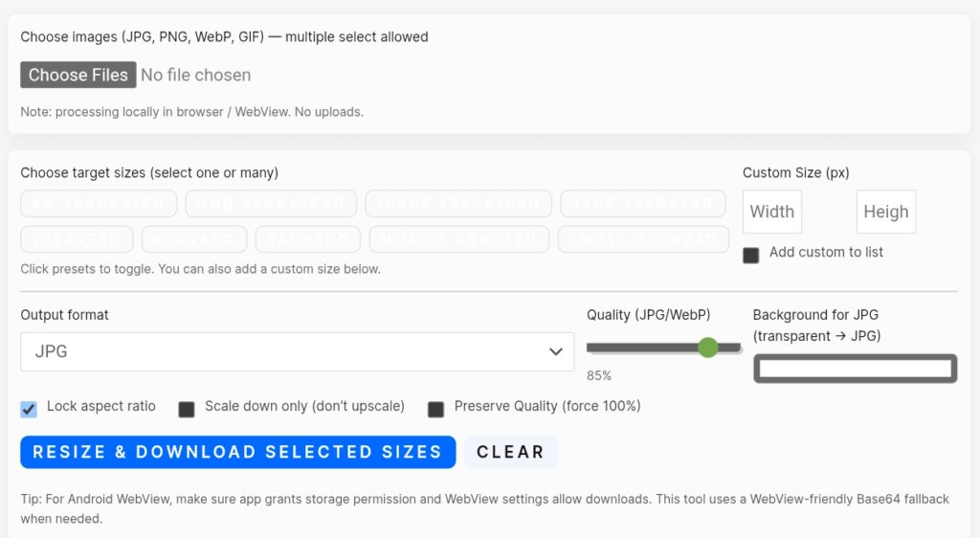The height and width of the screenshot is (538, 980).
Task: Enable Add custom to list checkbox
Action: click(751, 255)
